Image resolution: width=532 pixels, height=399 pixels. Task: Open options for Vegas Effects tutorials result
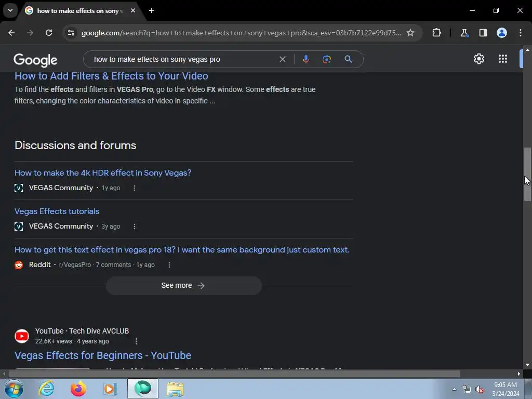tap(135, 227)
